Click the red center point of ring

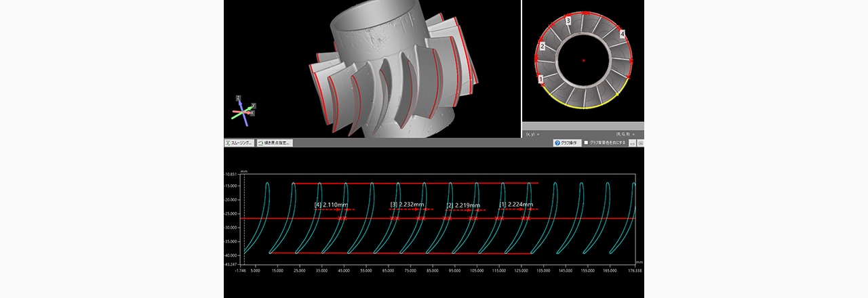point(583,60)
